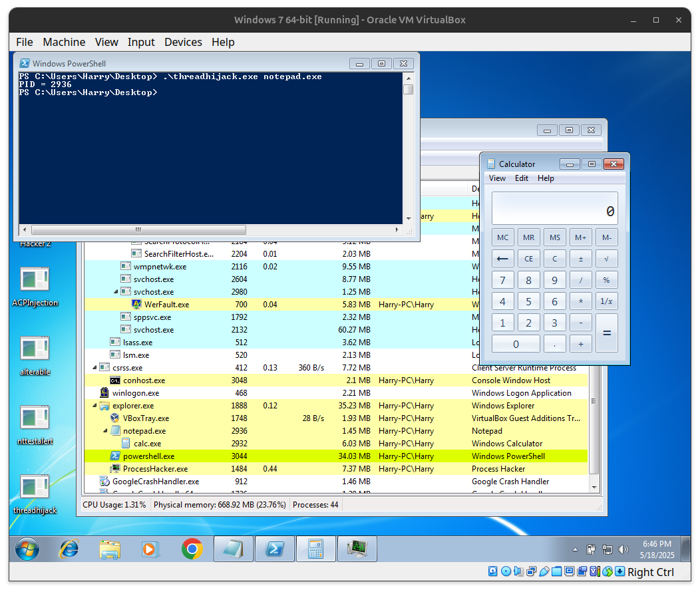The image size is (700, 592).
Task: Switch to Process Hacker via taskbar button
Action: (357, 549)
